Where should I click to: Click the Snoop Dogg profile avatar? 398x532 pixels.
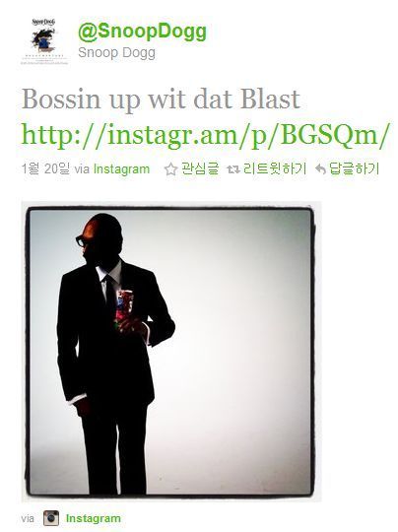click(44, 41)
